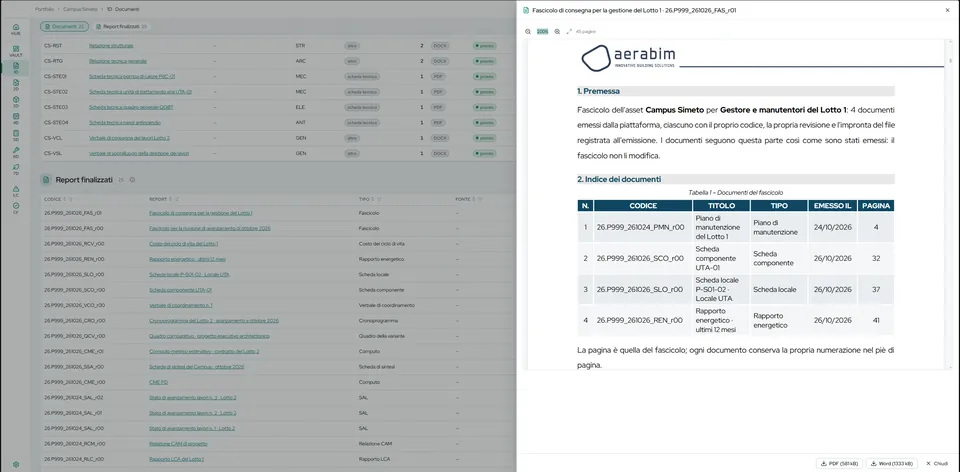Screen dimensions: 960x472
Task: Close the preview panel with X
Action: click(948, 10)
